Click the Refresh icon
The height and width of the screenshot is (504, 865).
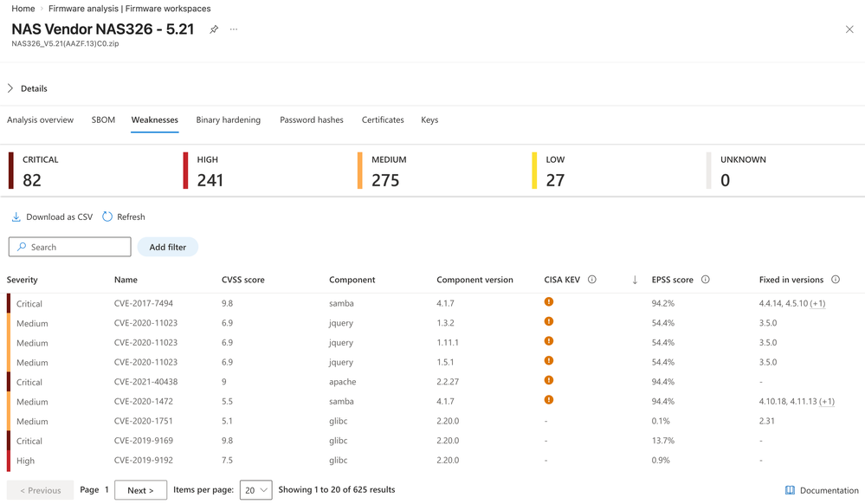(107, 216)
